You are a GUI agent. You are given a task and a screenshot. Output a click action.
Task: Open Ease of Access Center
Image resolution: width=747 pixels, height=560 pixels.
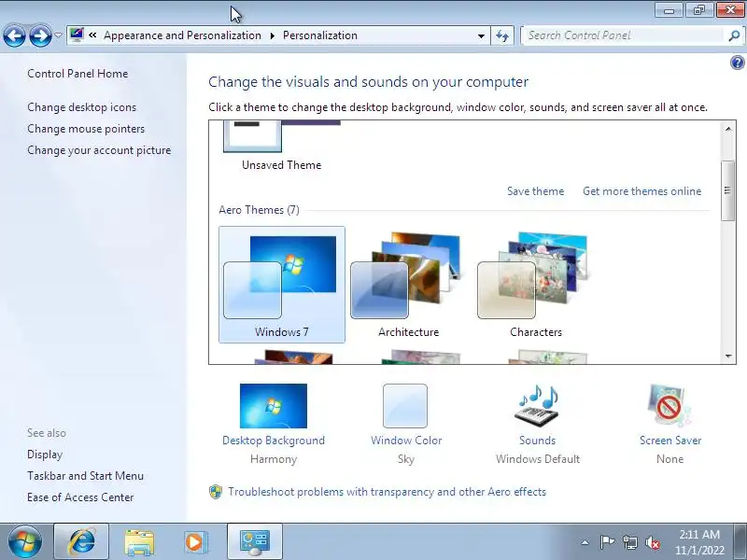coord(80,497)
